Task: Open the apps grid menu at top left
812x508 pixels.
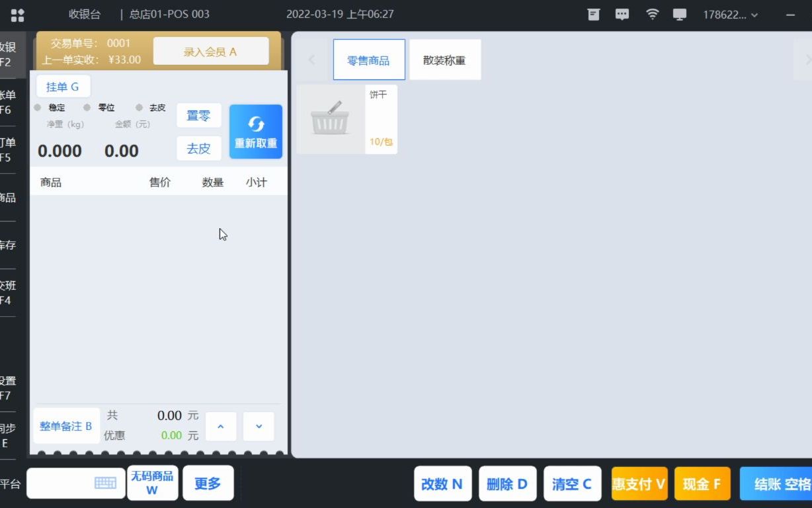Action: pos(17,14)
